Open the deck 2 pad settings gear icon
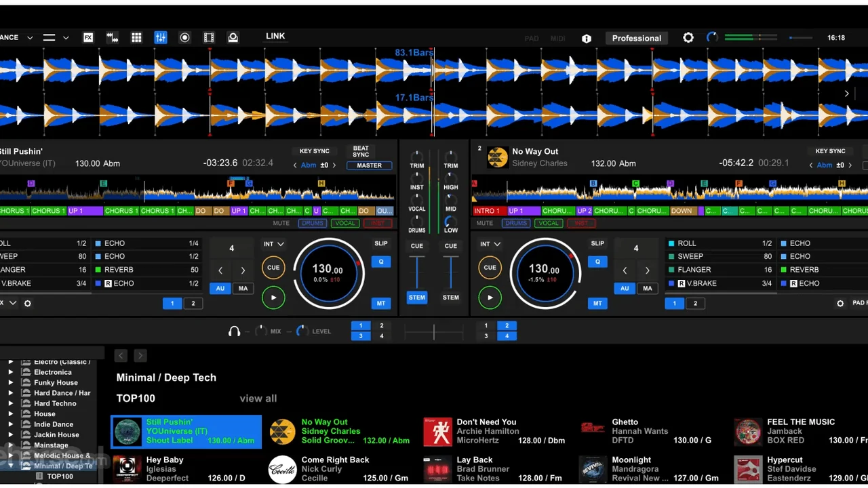 coord(840,304)
